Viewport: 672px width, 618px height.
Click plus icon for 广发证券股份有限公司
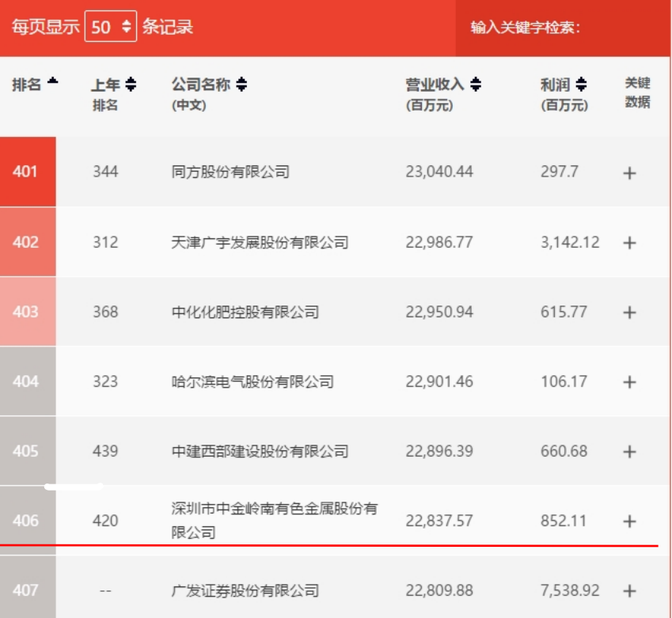pos(629,590)
